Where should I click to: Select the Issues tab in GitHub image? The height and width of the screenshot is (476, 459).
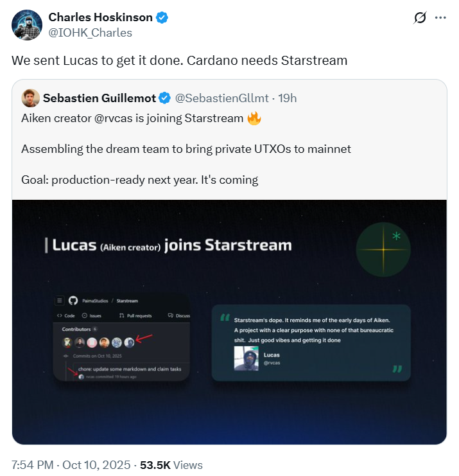click(x=92, y=316)
